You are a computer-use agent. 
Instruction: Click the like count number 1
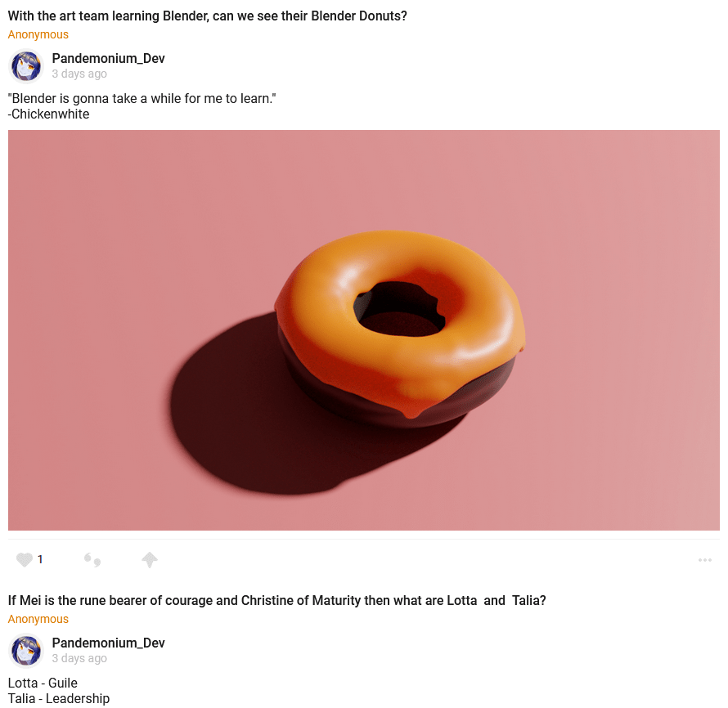pyautogui.click(x=40, y=559)
